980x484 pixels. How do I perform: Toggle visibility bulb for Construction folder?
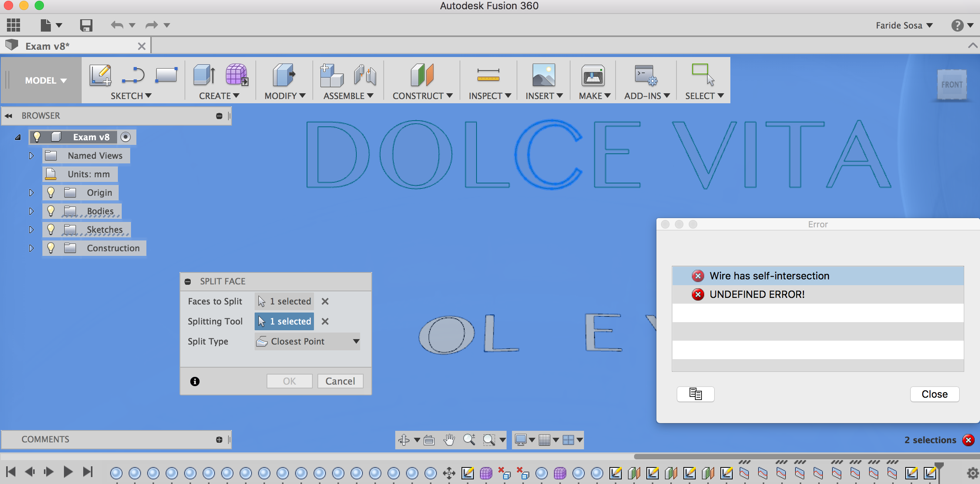click(x=51, y=248)
